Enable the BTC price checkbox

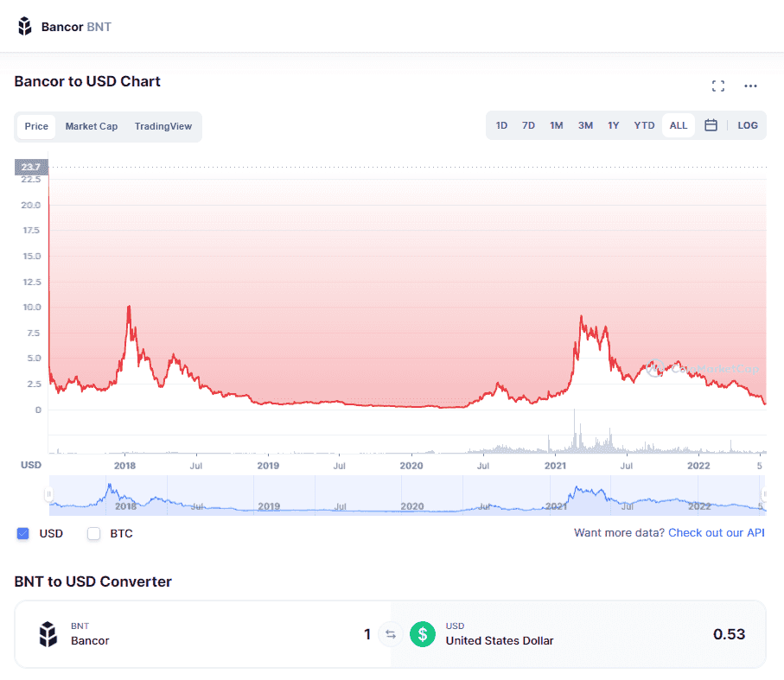click(93, 533)
